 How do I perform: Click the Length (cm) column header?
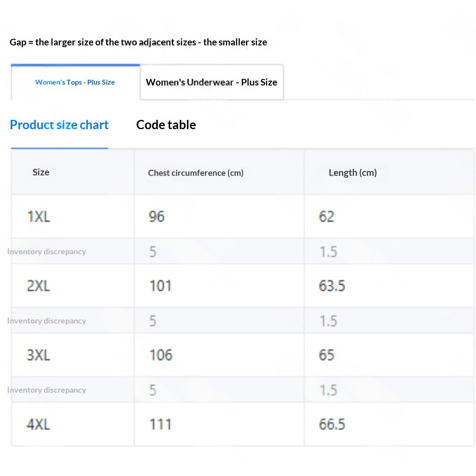353,172
